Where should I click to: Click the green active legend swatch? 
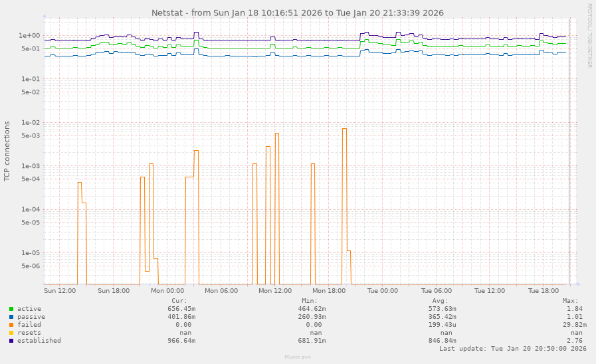click(x=11, y=309)
